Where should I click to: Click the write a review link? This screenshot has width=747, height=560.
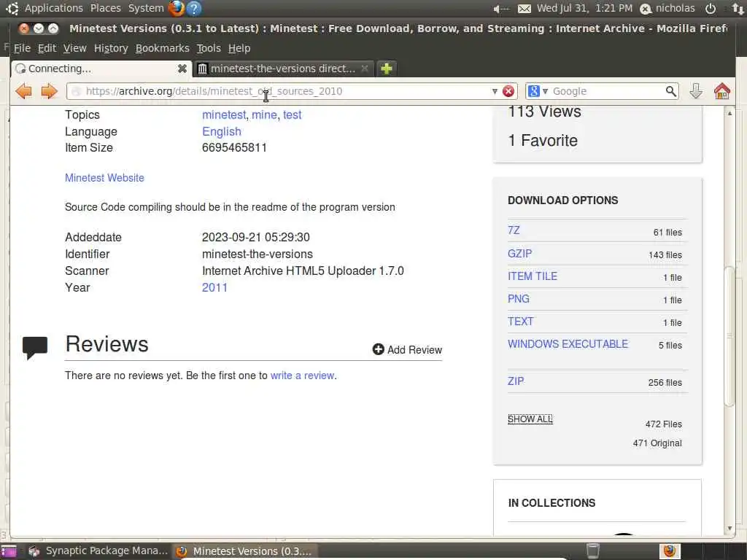pos(303,376)
